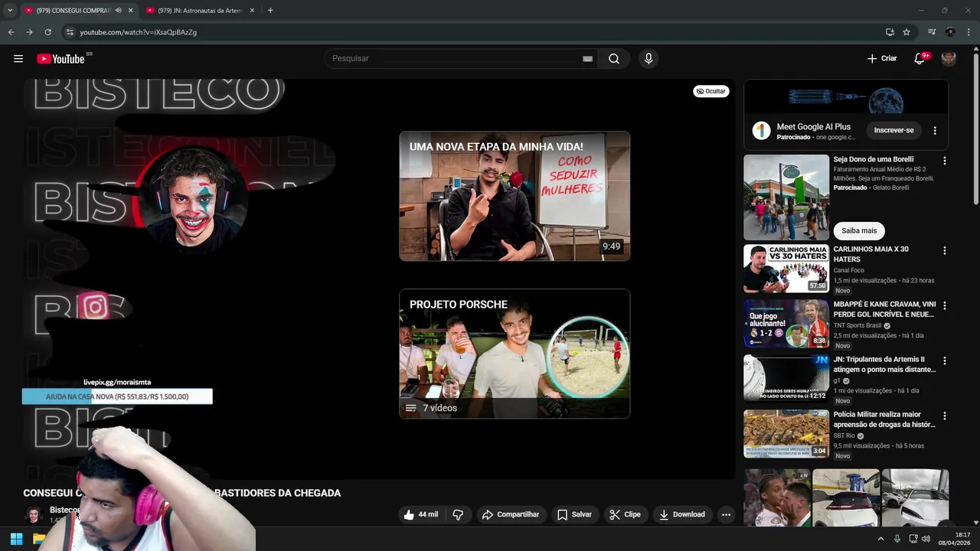Open the SBT Rio channel link
This screenshot has height=551, width=980.
coord(844,435)
